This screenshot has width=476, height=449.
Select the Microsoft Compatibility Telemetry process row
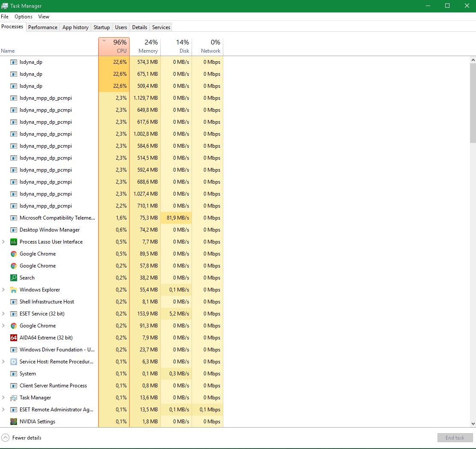coord(57,218)
